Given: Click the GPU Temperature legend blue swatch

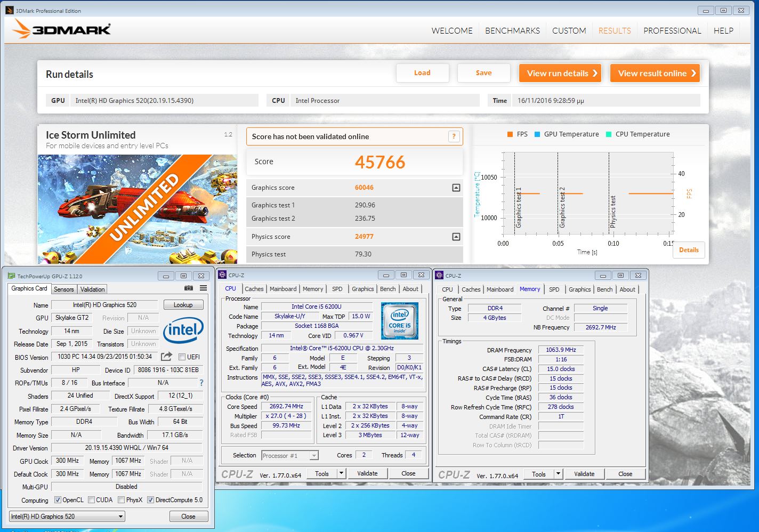Looking at the screenshot, I should (x=537, y=134).
